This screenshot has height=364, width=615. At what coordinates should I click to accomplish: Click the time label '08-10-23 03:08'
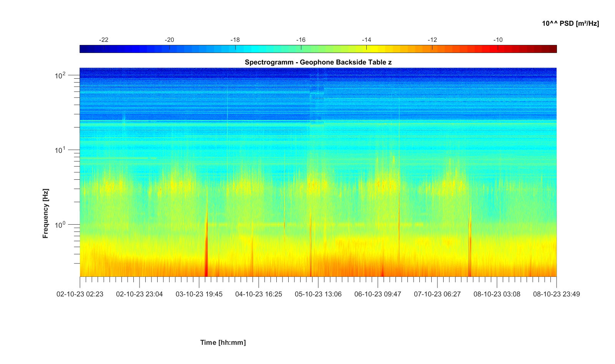497,294
